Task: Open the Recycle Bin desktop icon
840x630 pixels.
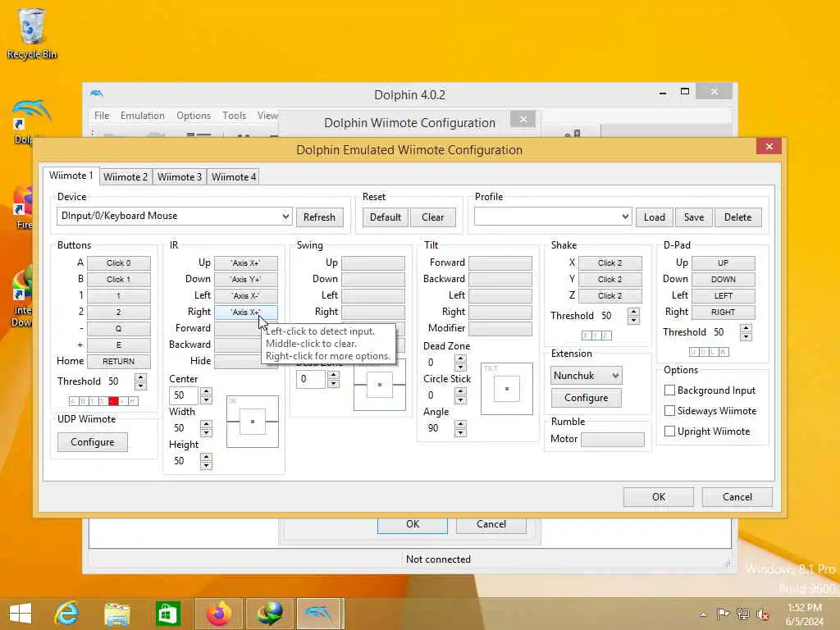Action: (32, 33)
